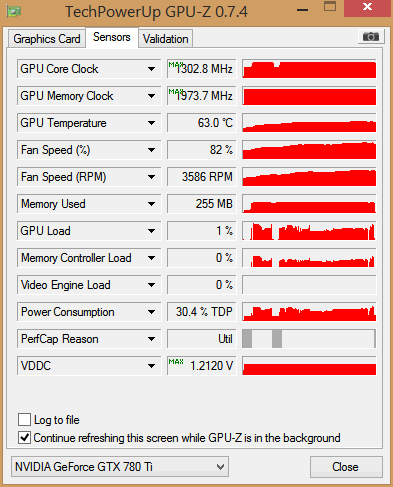Minimize the GPU-Z window
The width and height of the screenshot is (393, 487).
(x=302, y=11)
